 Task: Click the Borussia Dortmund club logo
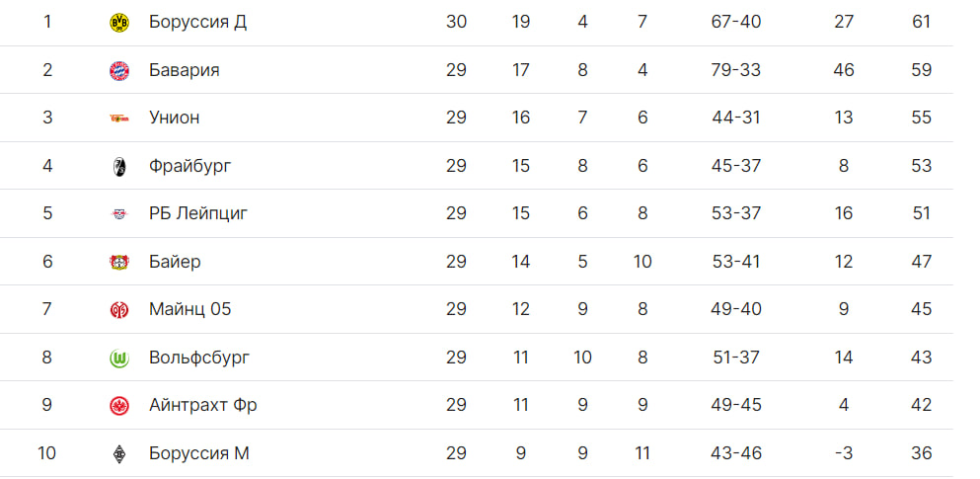[x=118, y=23]
